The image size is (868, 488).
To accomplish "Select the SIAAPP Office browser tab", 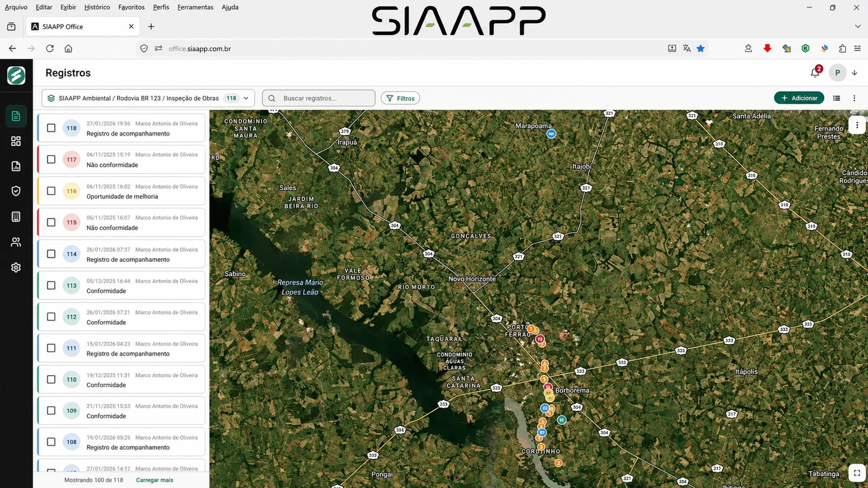I will pyautogui.click(x=83, y=26).
